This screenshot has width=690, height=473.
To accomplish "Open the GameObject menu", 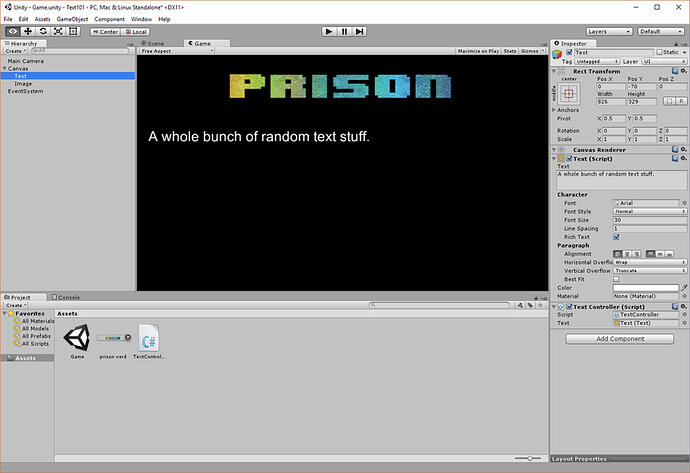I will pos(72,19).
